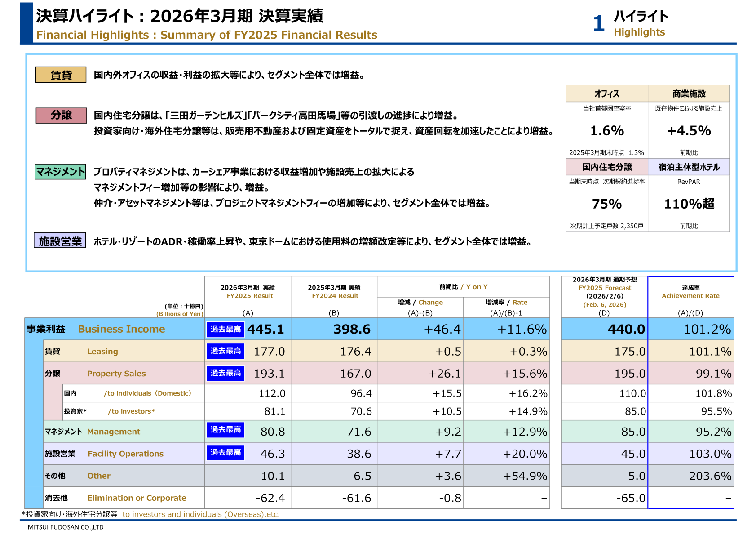Click the +15.6% Property Sales rate
Image resolution: width=756 pixels, height=535 pixels.
tap(525, 373)
